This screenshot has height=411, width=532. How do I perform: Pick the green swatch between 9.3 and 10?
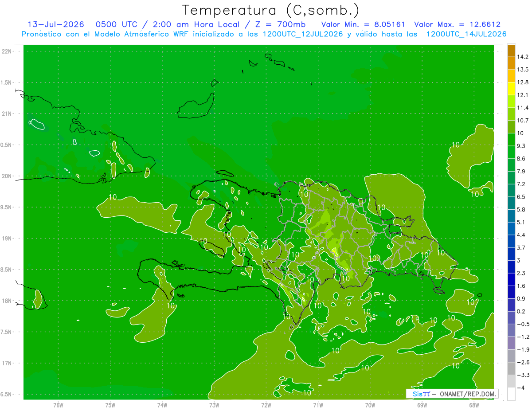pos(511,139)
